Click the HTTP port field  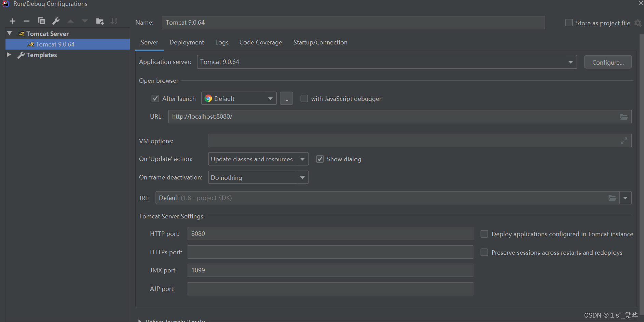click(x=330, y=234)
